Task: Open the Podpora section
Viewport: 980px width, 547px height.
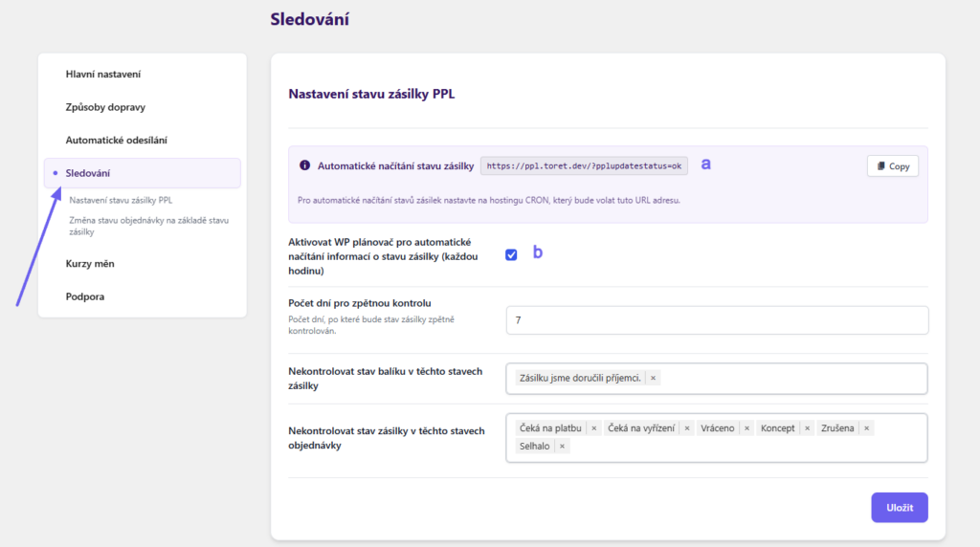Action: (x=85, y=296)
